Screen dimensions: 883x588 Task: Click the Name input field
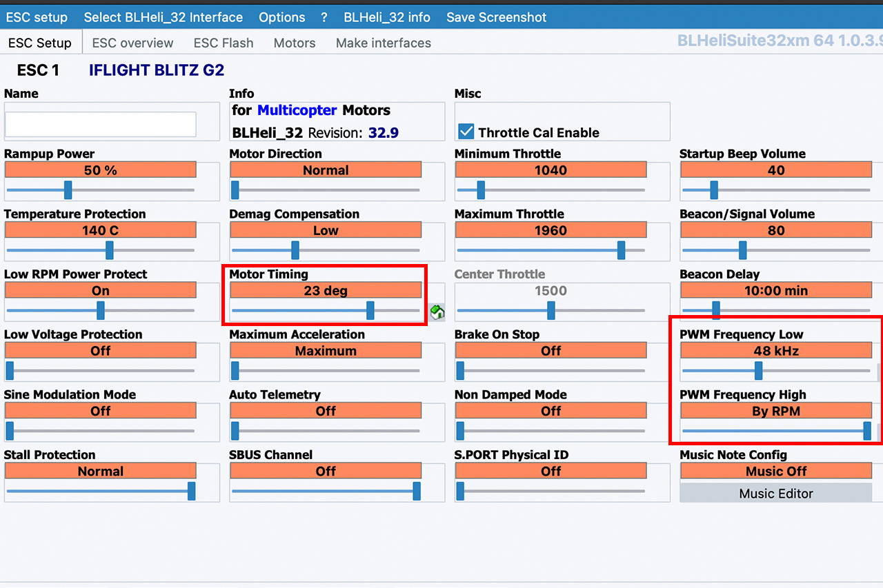tap(101, 124)
